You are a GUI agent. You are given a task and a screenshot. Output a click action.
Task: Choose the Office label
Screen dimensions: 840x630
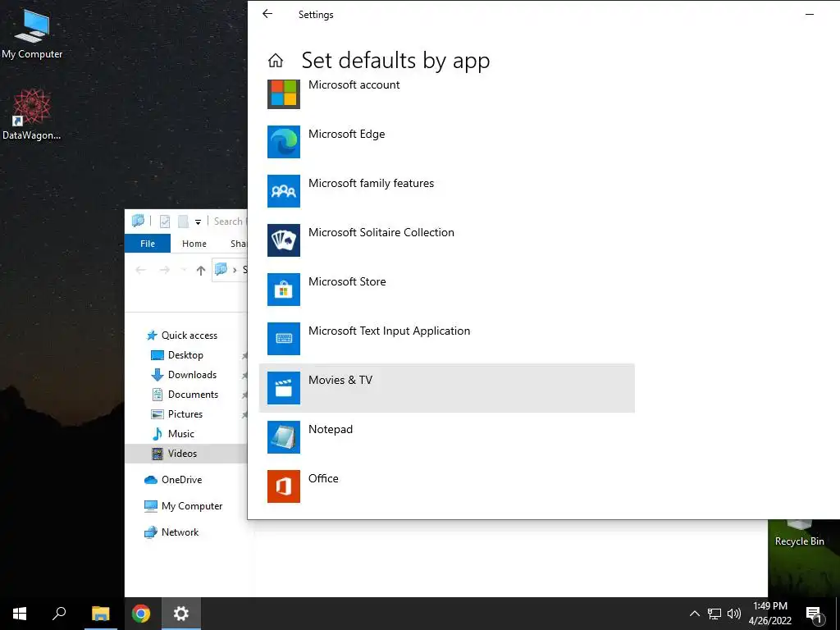click(x=323, y=479)
